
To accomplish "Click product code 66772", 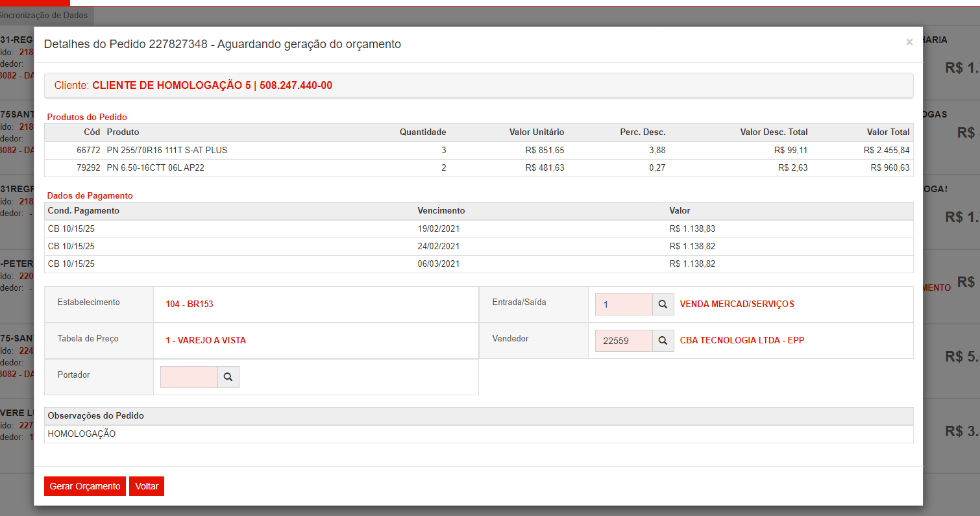I will (88, 150).
